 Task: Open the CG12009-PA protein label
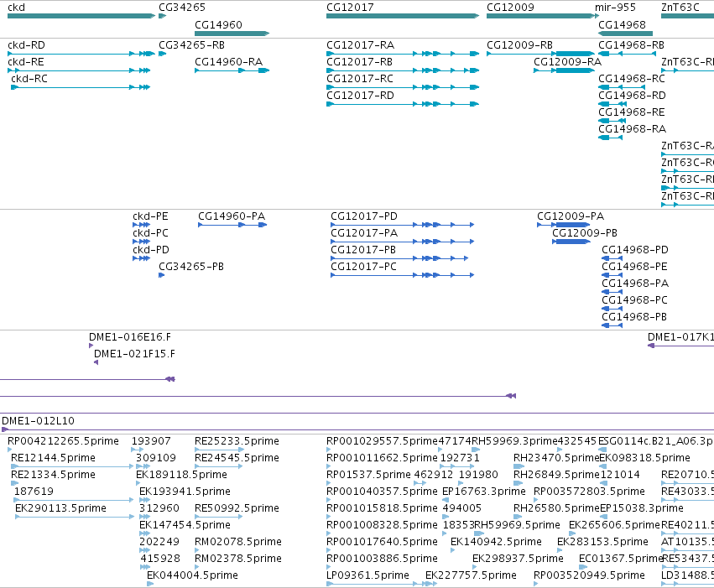coord(570,216)
